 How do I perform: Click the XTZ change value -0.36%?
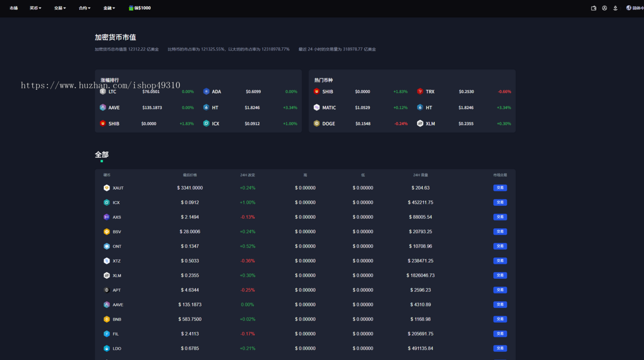point(247,261)
